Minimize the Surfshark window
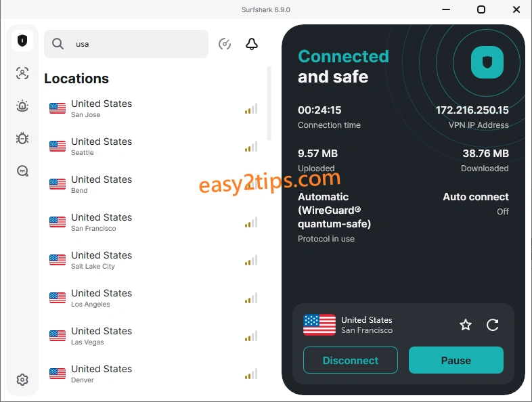 click(x=446, y=9)
